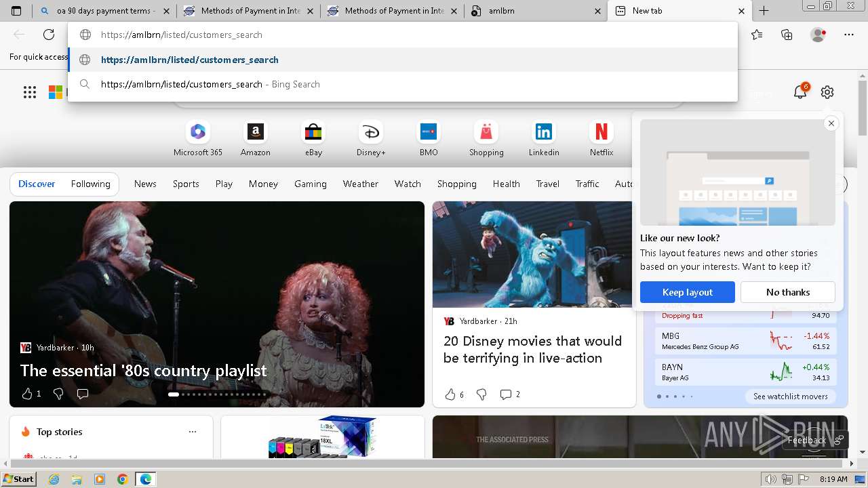Open 20 Disney movies article headline
868x488 pixels.
(532, 350)
